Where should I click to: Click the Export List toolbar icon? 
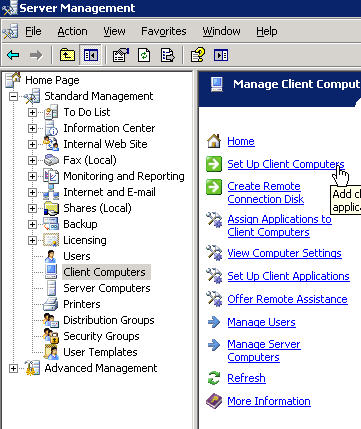coord(167,55)
